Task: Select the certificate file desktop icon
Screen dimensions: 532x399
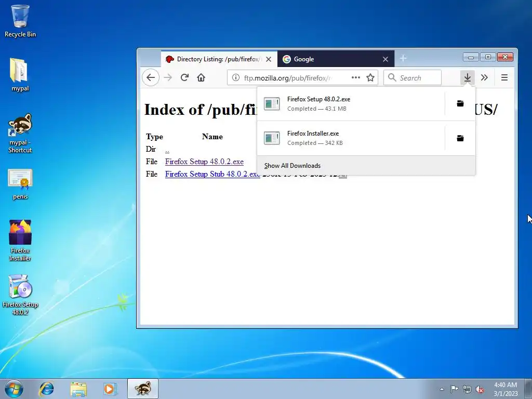Action: [x=20, y=184]
